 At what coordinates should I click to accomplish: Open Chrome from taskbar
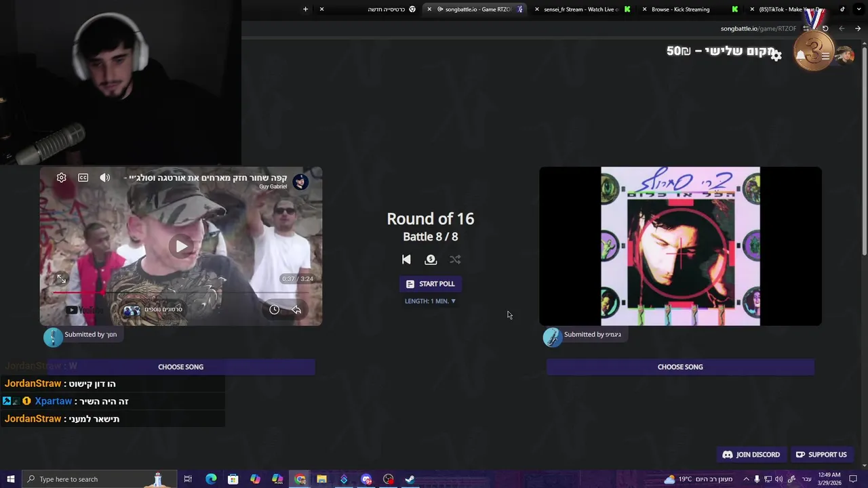point(300,479)
